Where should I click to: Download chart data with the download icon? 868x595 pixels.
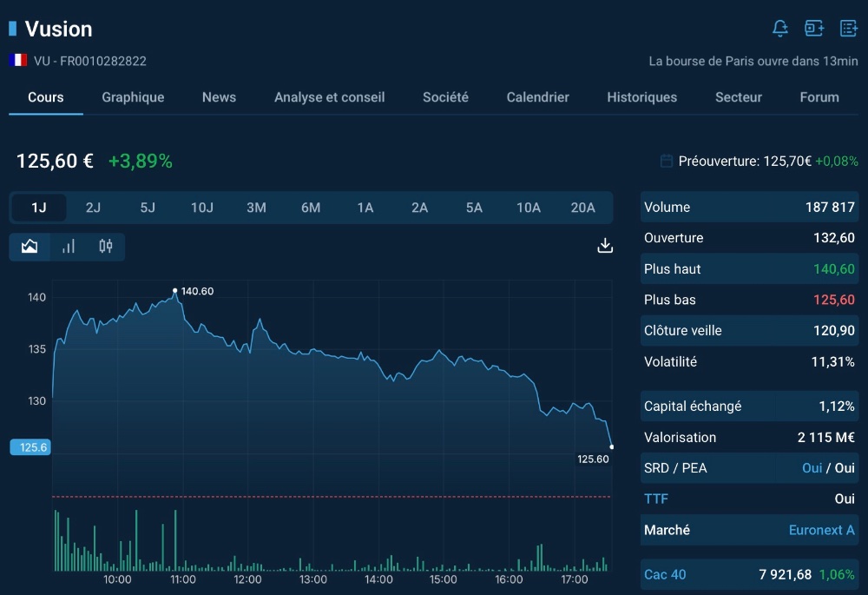[605, 246]
